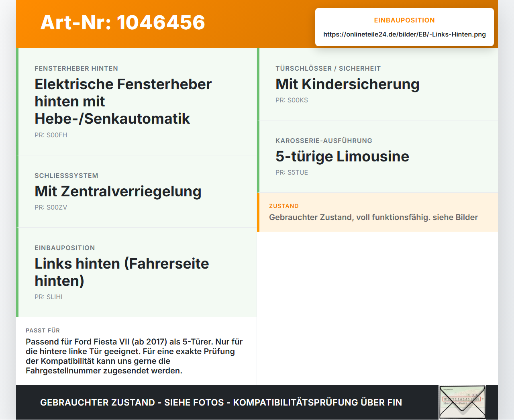The image size is (514, 420).
Task: Select the 'Mit Zentralverriegelung' value
Action: pyautogui.click(x=118, y=191)
